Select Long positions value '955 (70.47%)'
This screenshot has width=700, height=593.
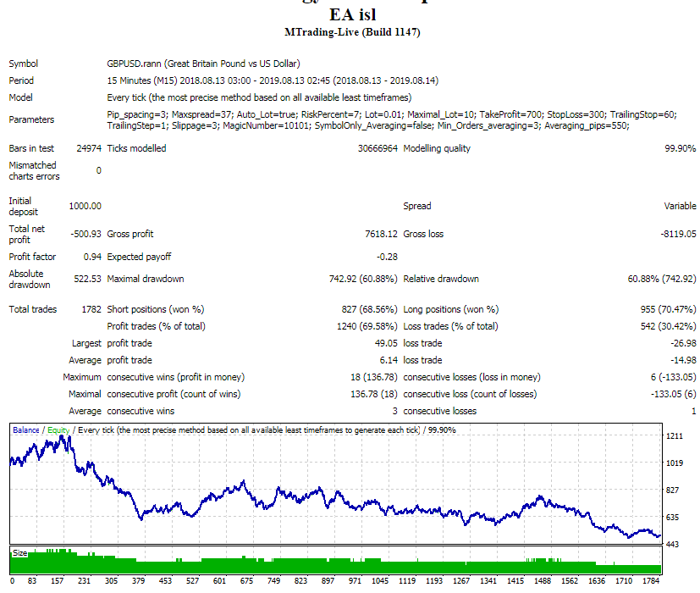point(668,309)
